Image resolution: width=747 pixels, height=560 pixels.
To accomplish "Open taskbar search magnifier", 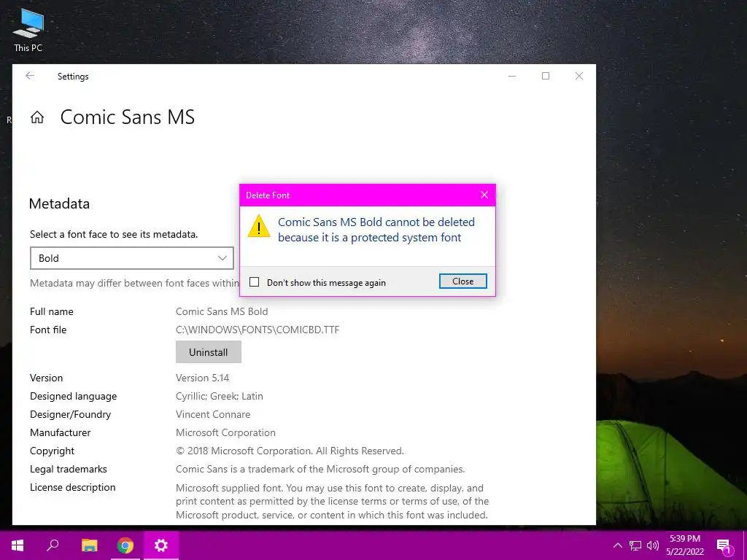I will [x=53, y=545].
